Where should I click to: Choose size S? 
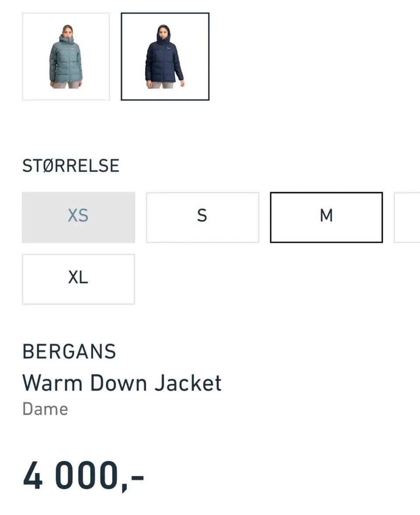point(203,217)
